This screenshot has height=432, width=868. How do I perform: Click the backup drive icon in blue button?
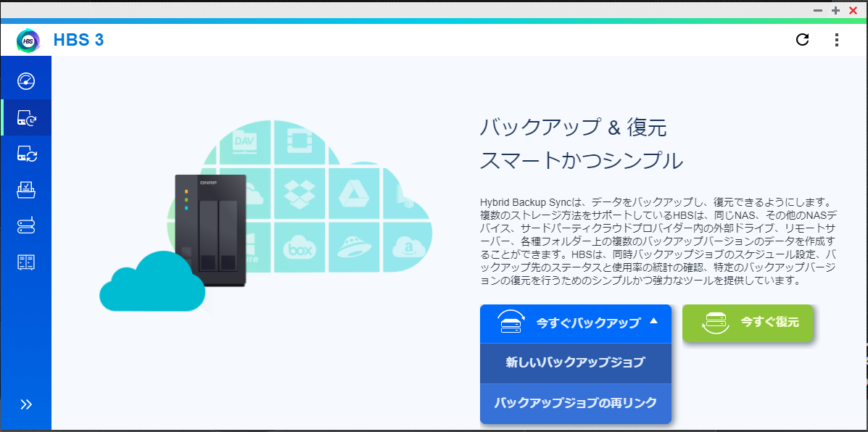pyautogui.click(x=511, y=323)
